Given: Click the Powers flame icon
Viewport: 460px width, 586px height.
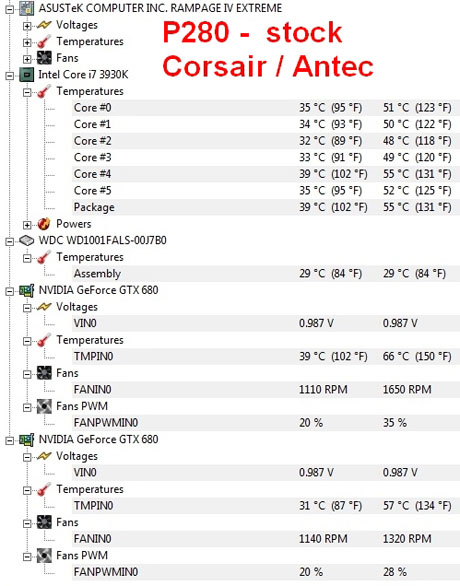Looking at the screenshot, I should point(44,224).
